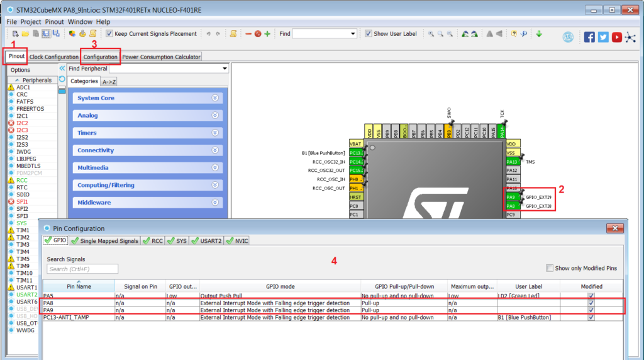Click the green download arrow icon

539,34
